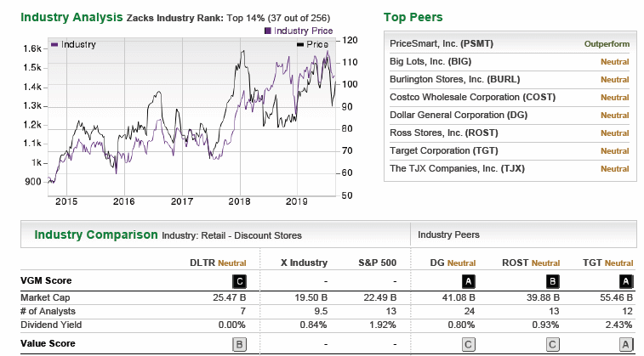The height and width of the screenshot is (356, 644).
Task: Click TGT dividend yield 2.43%
Action: pyautogui.click(x=618, y=325)
